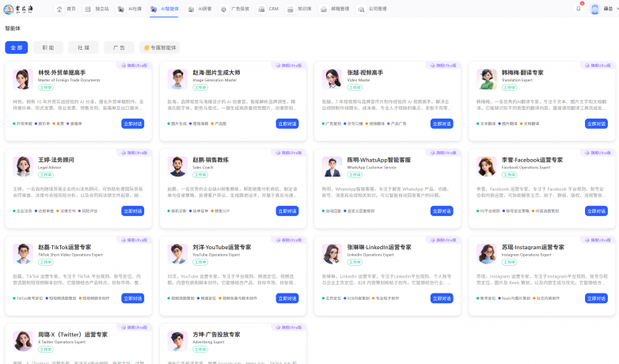
Task: Start chat with 王婷·法务顾问
Action: pyautogui.click(x=133, y=210)
